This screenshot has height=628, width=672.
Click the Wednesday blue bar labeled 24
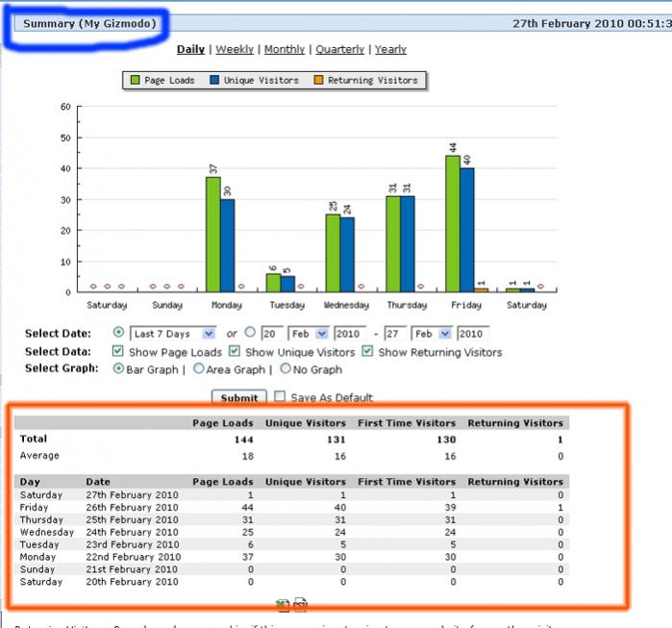[x=348, y=255]
